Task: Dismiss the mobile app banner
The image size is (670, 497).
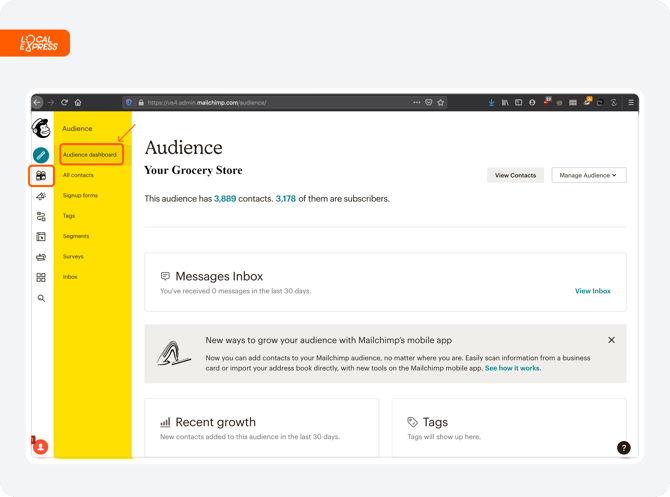Action: (611, 340)
